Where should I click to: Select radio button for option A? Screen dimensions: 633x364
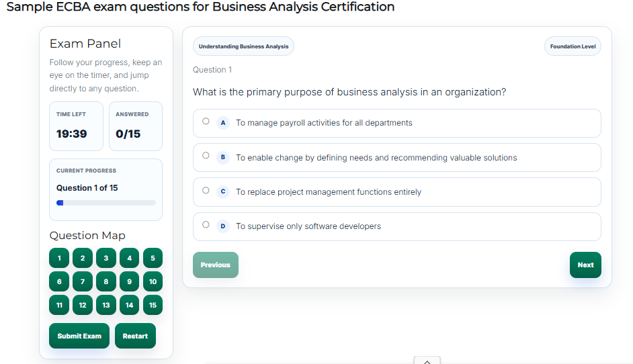pos(206,122)
